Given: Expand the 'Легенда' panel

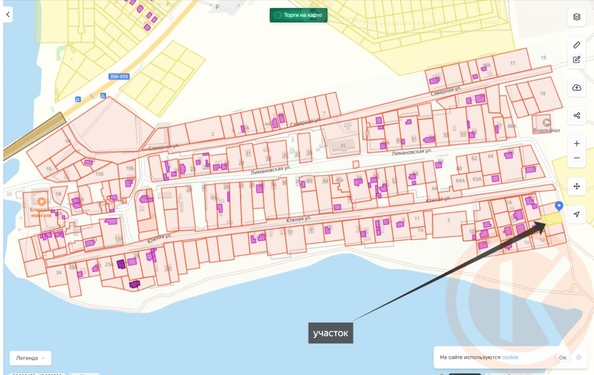Looking at the screenshot, I should (30, 358).
